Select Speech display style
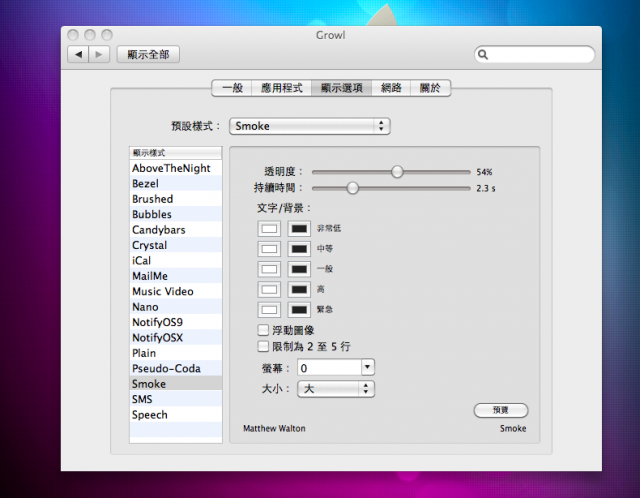Screen dimensions: 640x498 click(176, 415)
